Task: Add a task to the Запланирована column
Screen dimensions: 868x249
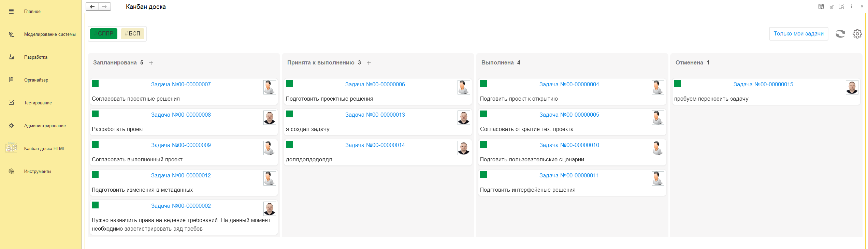Action: tap(151, 63)
